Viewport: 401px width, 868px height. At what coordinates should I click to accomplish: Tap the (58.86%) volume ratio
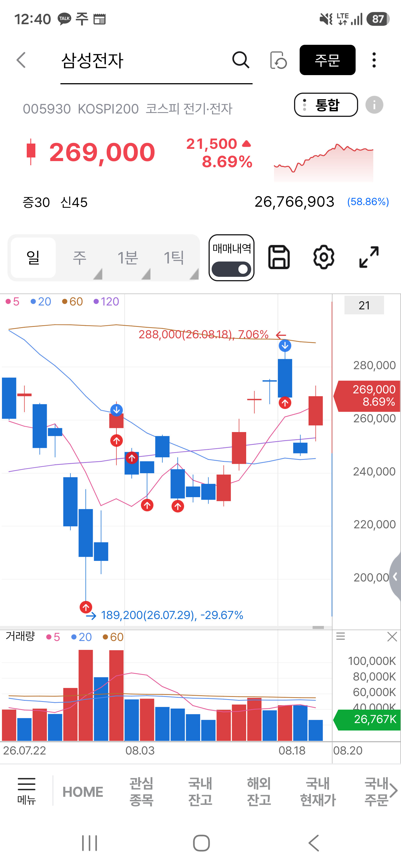coord(368,201)
